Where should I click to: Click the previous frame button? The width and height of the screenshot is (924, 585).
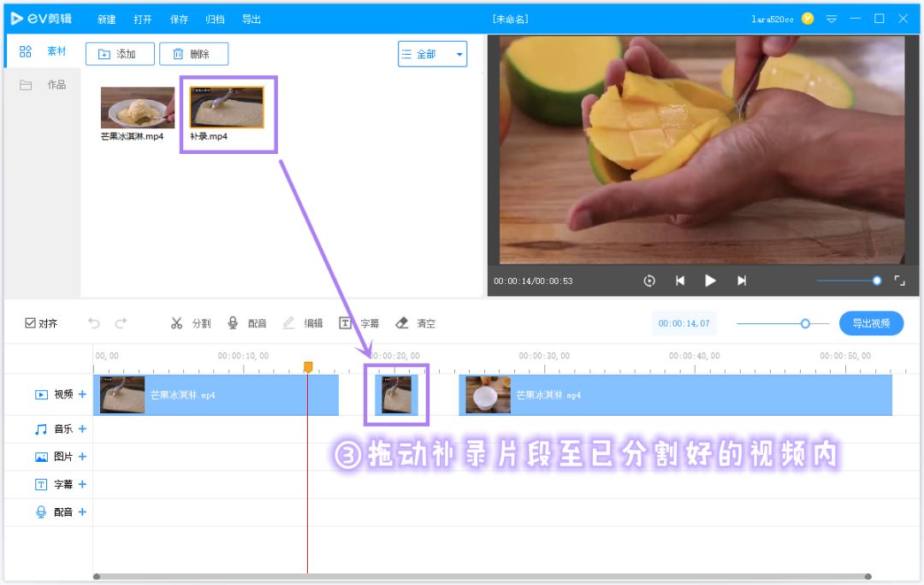tap(680, 281)
